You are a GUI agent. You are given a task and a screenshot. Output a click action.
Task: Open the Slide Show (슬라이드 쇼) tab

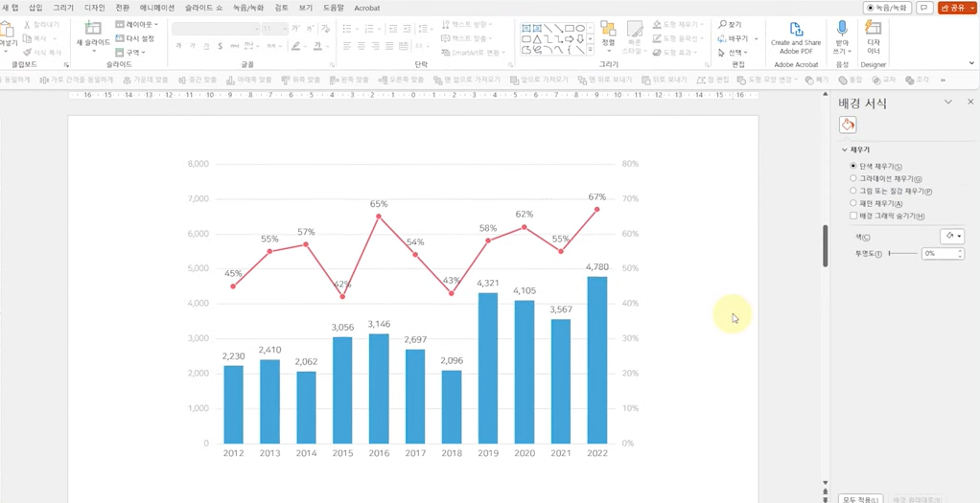point(203,8)
